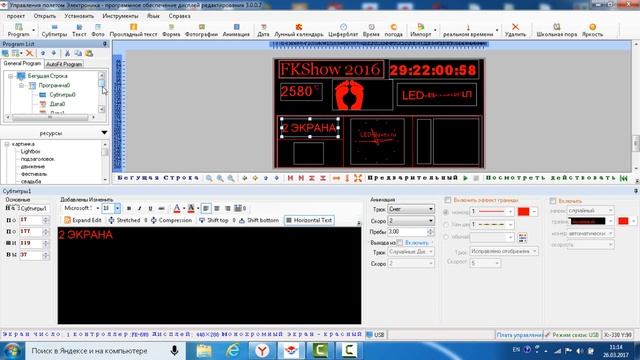Click the Shift bottom button
The image size is (640, 360).
[x=259, y=220]
